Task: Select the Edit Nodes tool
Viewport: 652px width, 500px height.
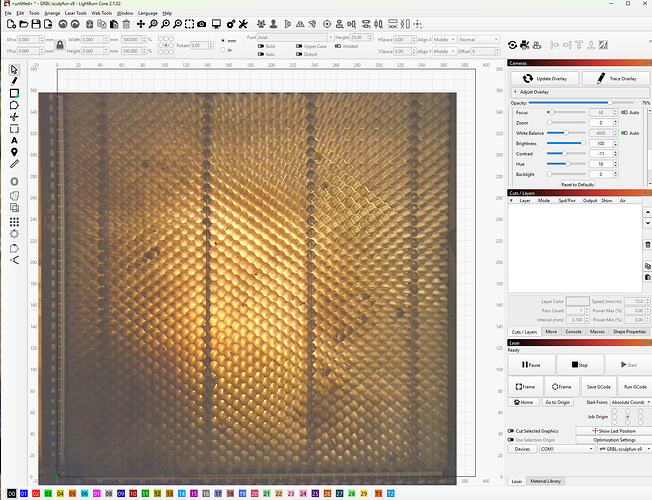Action: 14,117
